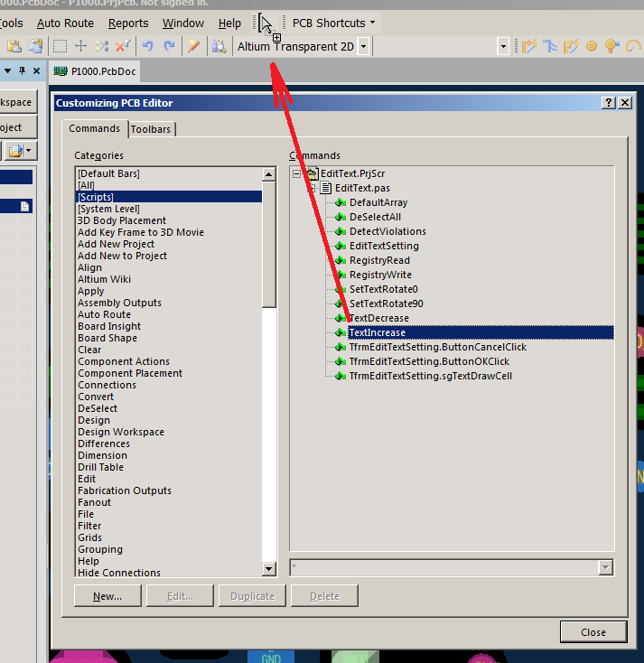Viewport: 644px width, 663px height.
Task: Open the view configuration dropdown arrow
Action: [x=364, y=46]
